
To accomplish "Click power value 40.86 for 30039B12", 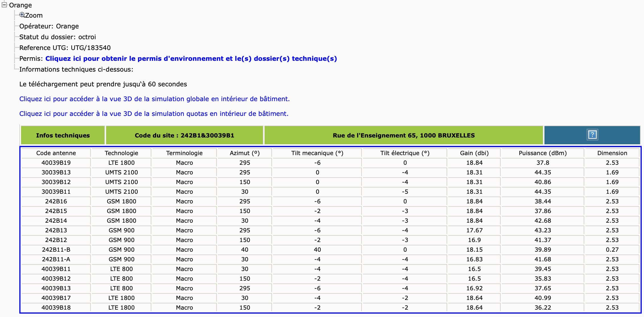I will coord(543,182).
